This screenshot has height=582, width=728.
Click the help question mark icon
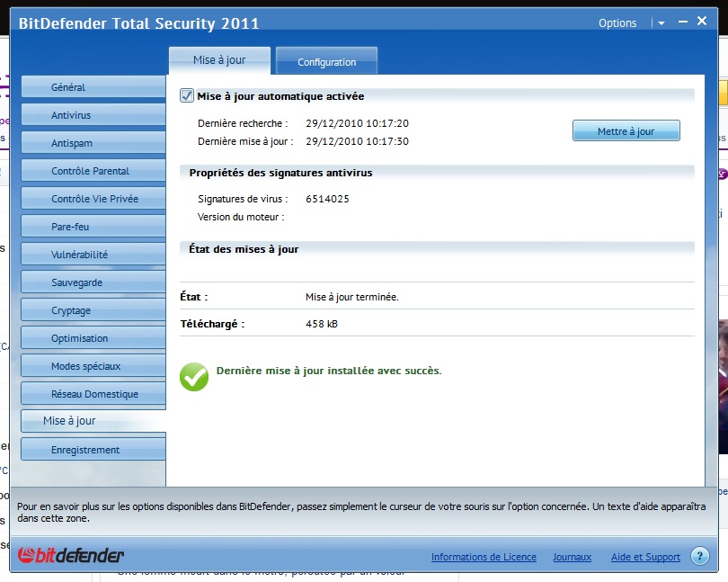tap(699, 556)
